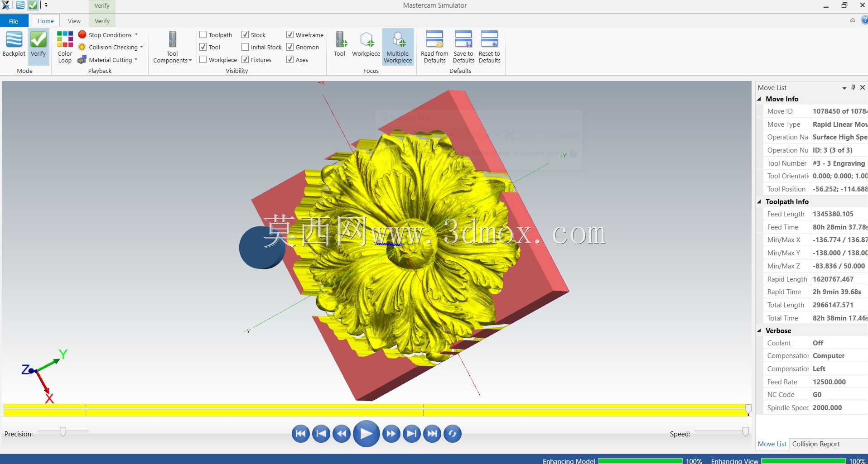This screenshot has height=464, width=868.
Task: Collapse the Toolpath Info section
Action: 759,201
